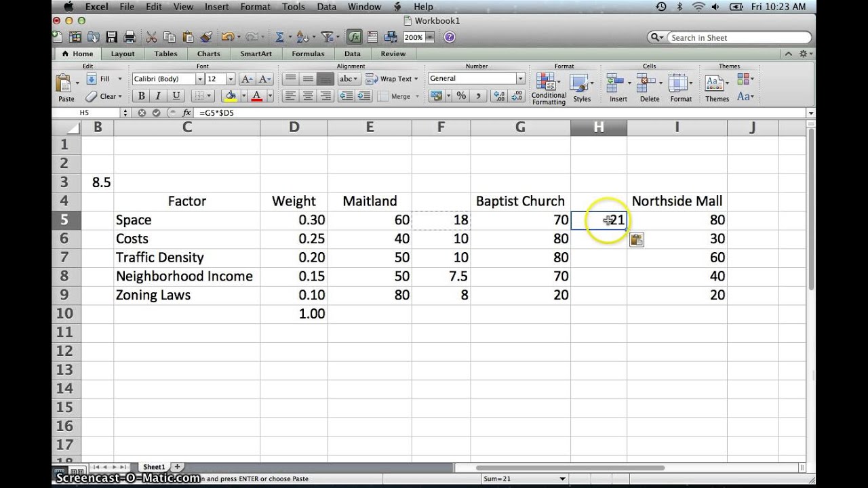Click the Decrease font size icon
Screen dimensions: 868x488
point(264,79)
